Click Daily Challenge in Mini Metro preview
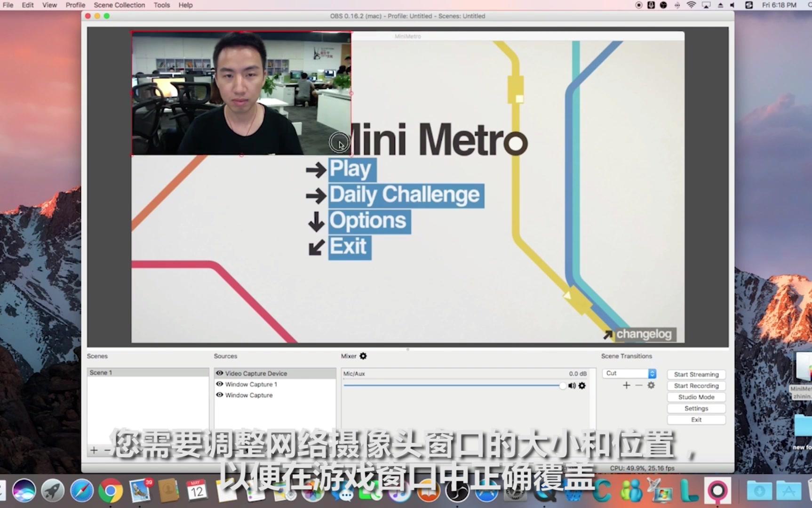The height and width of the screenshot is (508, 812). pyautogui.click(x=406, y=195)
